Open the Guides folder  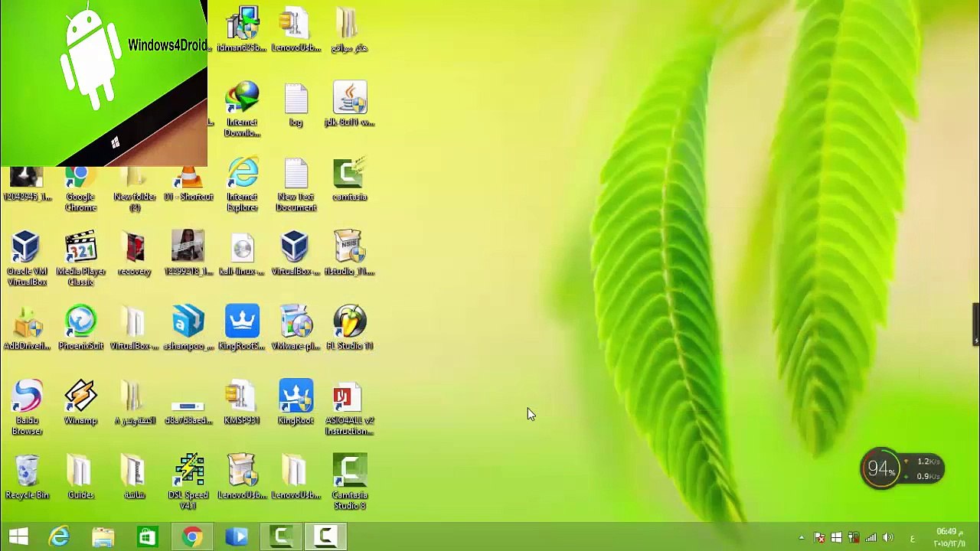click(x=80, y=478)
